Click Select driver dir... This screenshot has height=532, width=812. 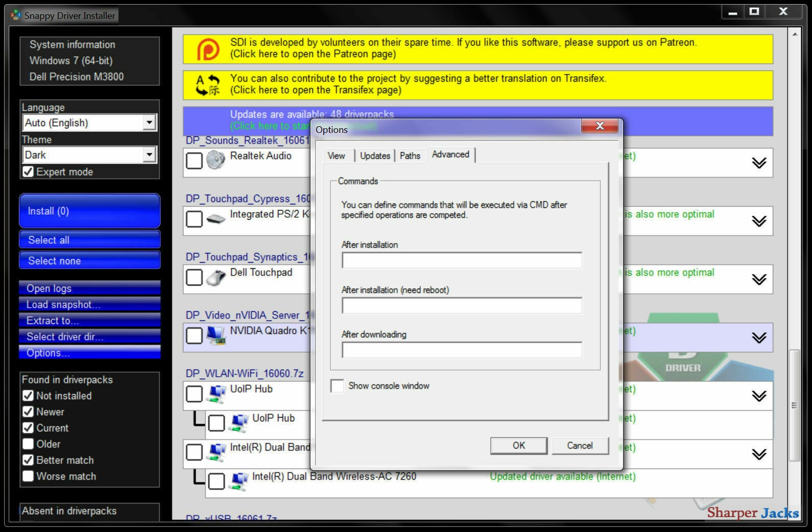click(90, 336)
